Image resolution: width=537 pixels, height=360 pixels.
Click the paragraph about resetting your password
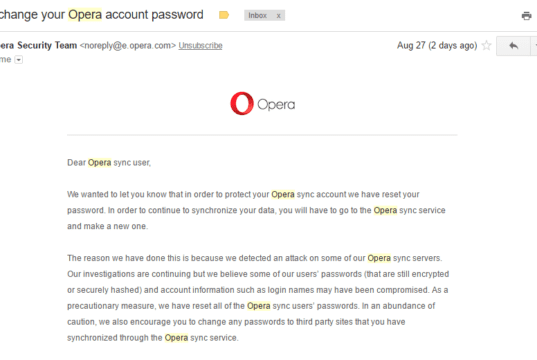coord(256,210)
